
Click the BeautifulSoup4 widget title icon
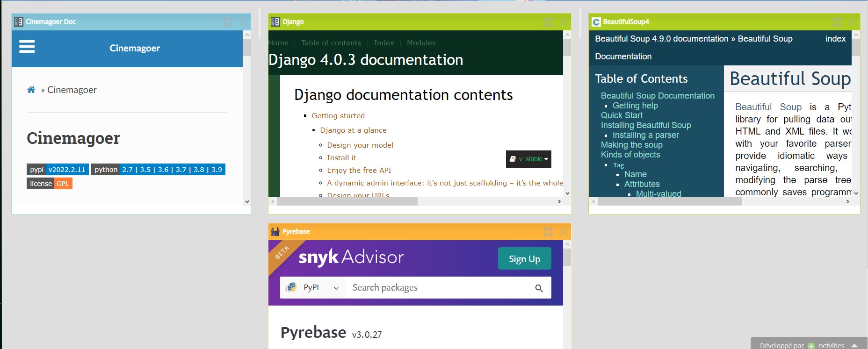(596, 21)
